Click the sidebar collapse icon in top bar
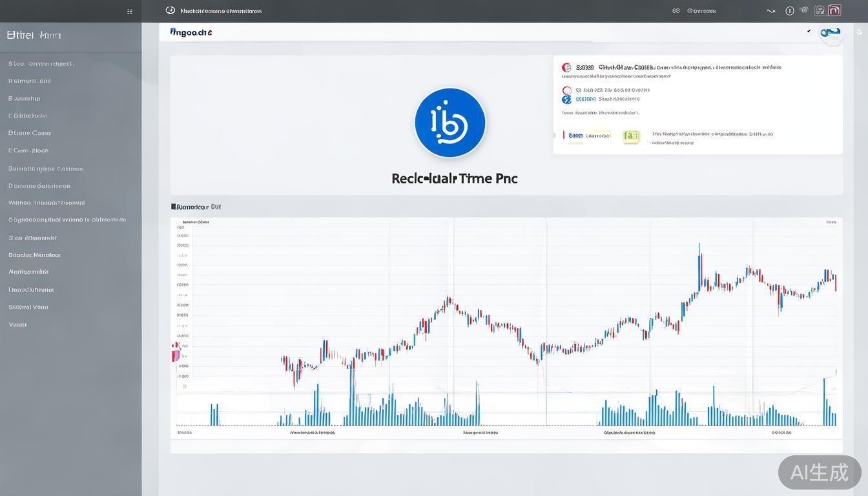This screenshot has height=496, width=868. pyautogui.click(x=130, y=11)
